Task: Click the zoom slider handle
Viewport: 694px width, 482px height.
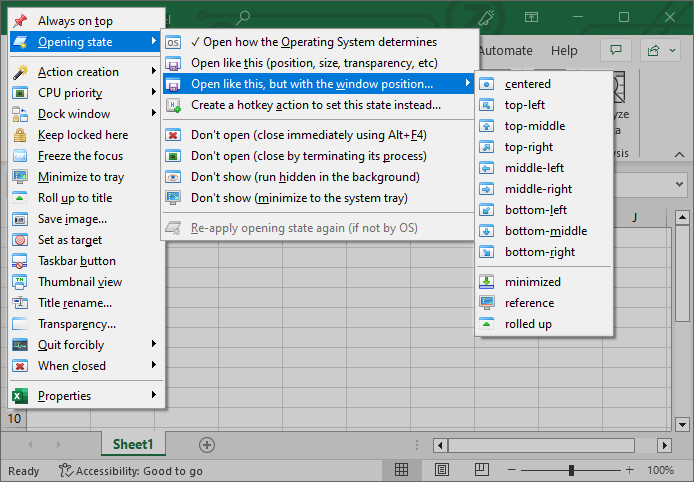Action: pos(571,470)
